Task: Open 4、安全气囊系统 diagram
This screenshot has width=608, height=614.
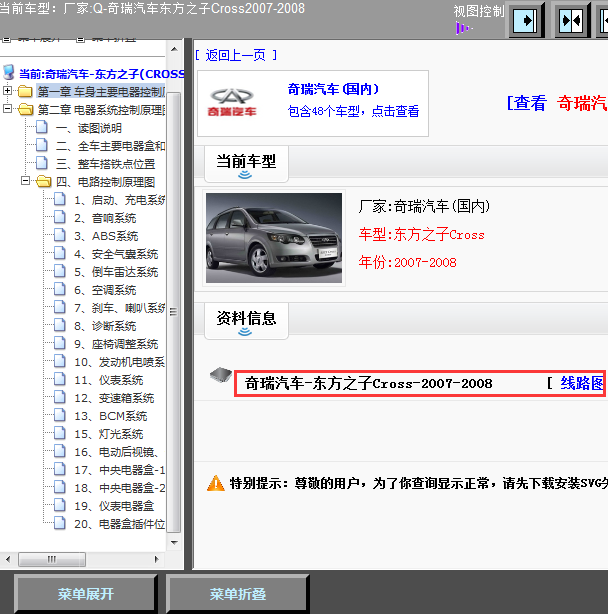Action: click(x=116, y=254)
